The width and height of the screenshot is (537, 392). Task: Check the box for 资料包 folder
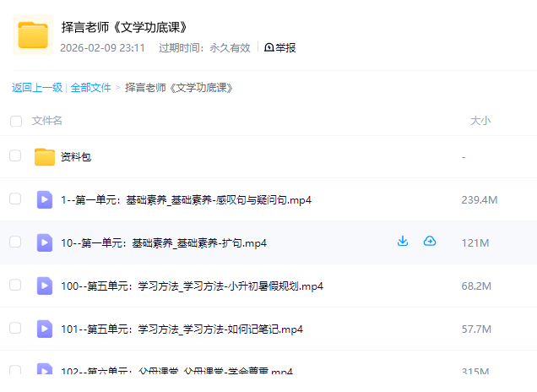pyautogui.click(x=15, y=155)
